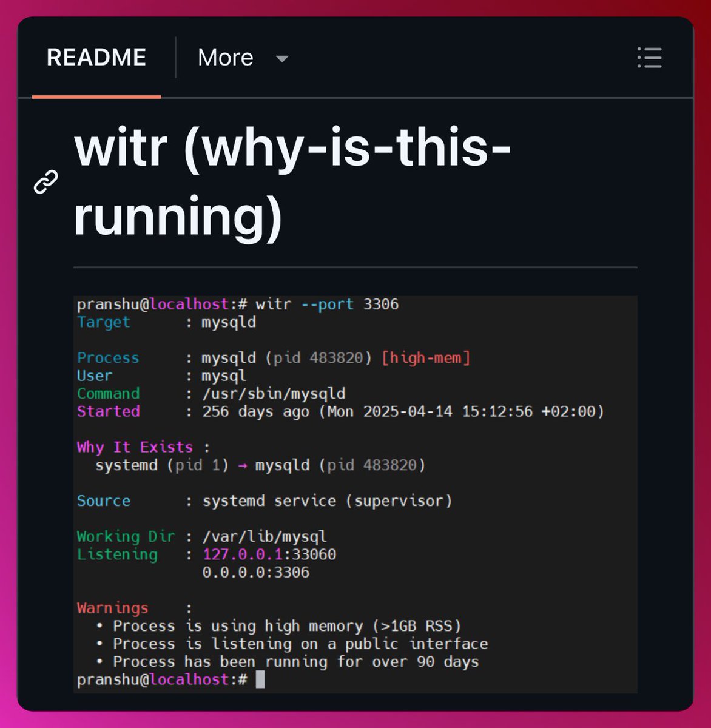This screenshot has height=728, width=711.
Task: Click the 'Target' label in terminal
Action: pos(103,322)
